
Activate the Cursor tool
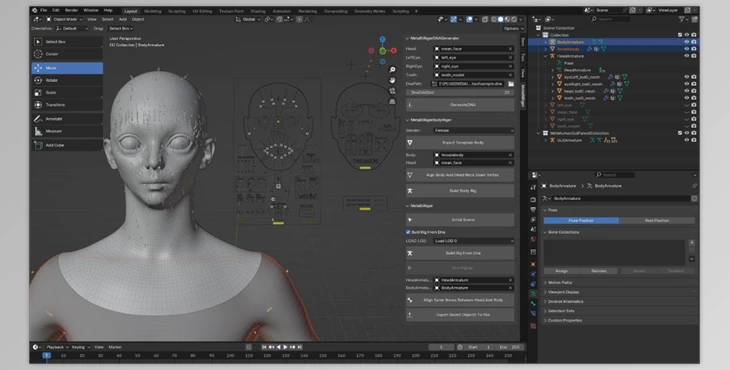coord(67,54)
